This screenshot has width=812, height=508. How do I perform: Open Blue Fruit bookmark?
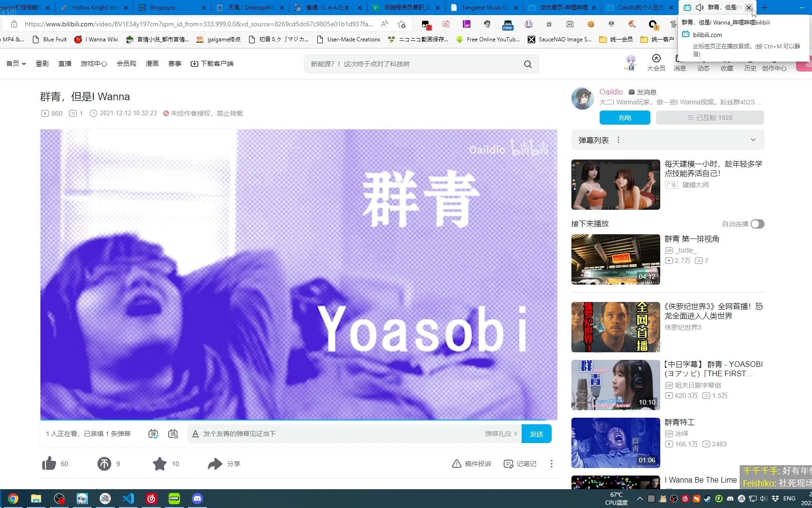(49, 40)
